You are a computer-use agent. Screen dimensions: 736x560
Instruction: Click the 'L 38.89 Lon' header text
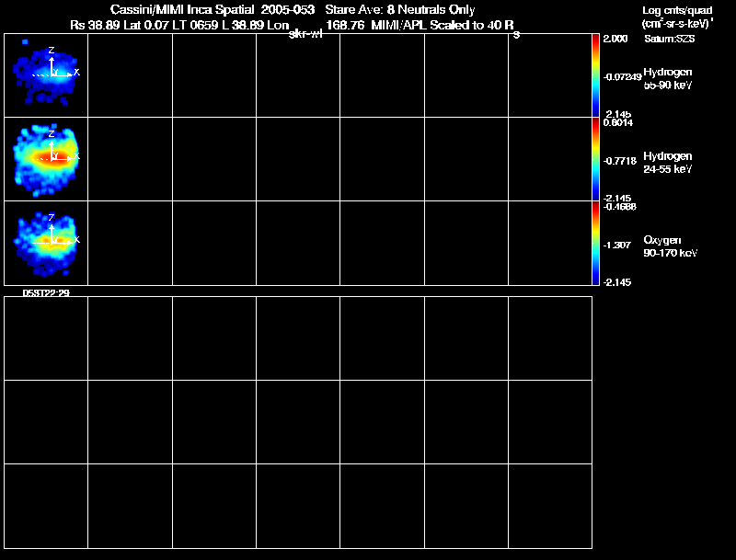(256, 26)
